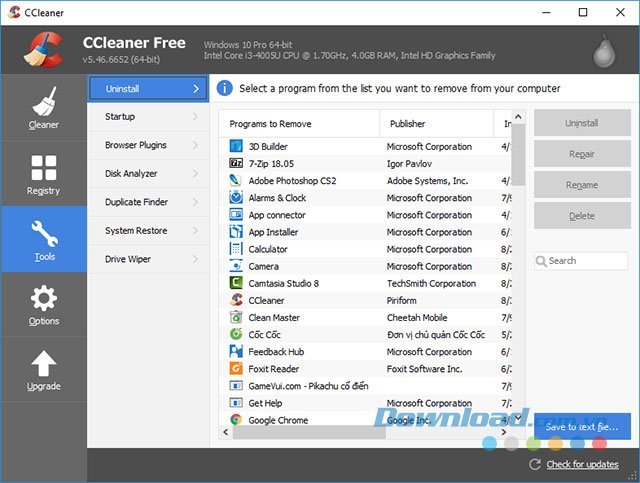Screen dimensions: 640x483
Task: Select the 'Piriform' publisher cell
Action: pyautogui.click(x=402, y=300)
